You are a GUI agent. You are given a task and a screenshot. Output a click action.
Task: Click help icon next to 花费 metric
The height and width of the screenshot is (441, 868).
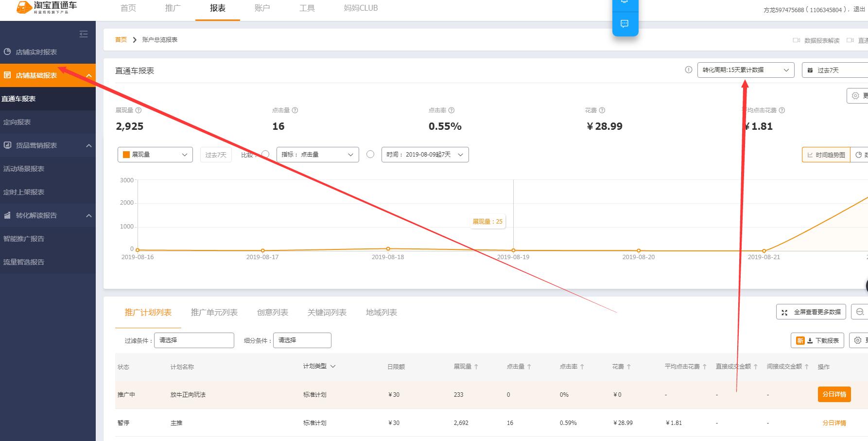602,110
